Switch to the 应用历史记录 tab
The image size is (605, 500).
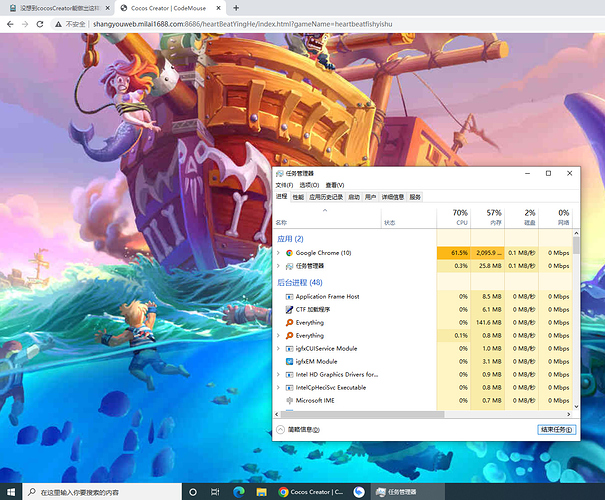pyautogui.click(x=326, y=197)
